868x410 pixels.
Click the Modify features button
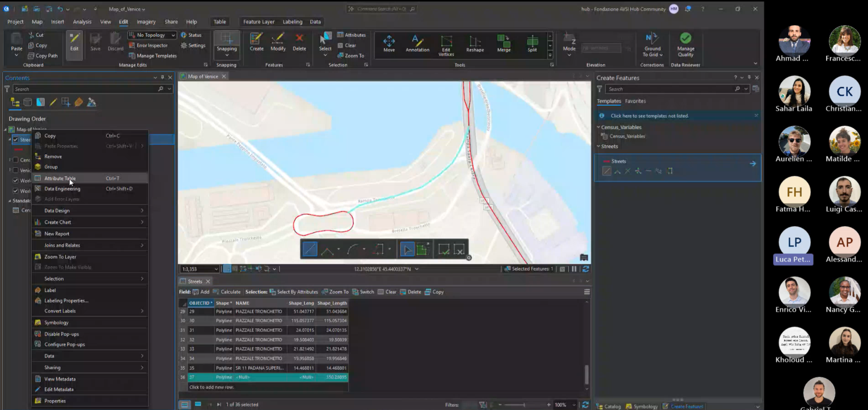coord(278,42)
